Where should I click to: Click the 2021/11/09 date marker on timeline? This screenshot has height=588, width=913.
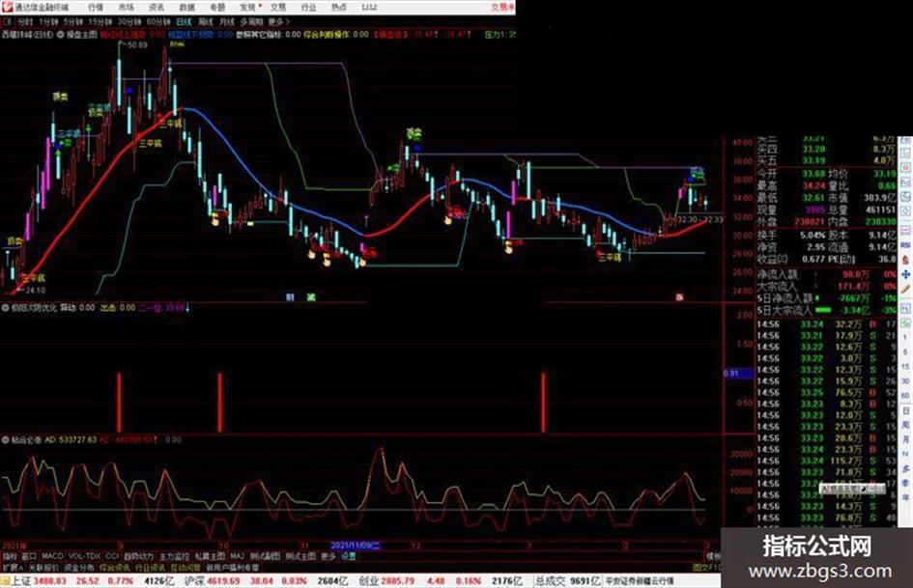point(355,546)
